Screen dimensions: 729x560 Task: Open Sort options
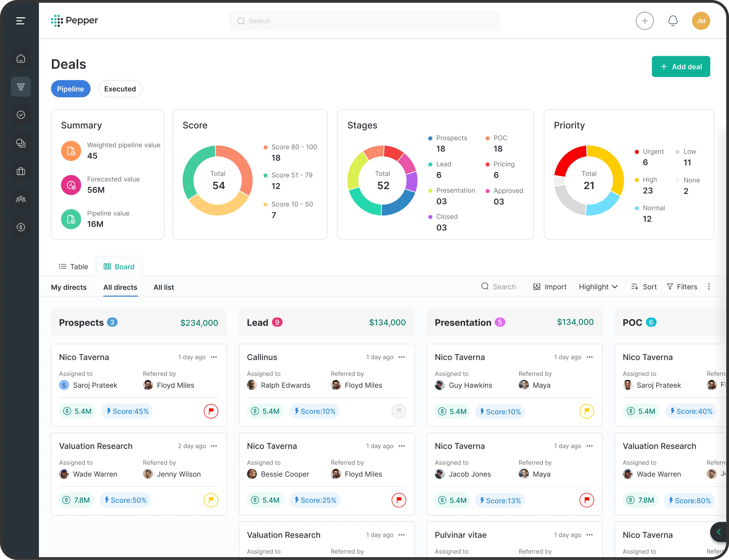pyautogui.click(x=644, y=287)
